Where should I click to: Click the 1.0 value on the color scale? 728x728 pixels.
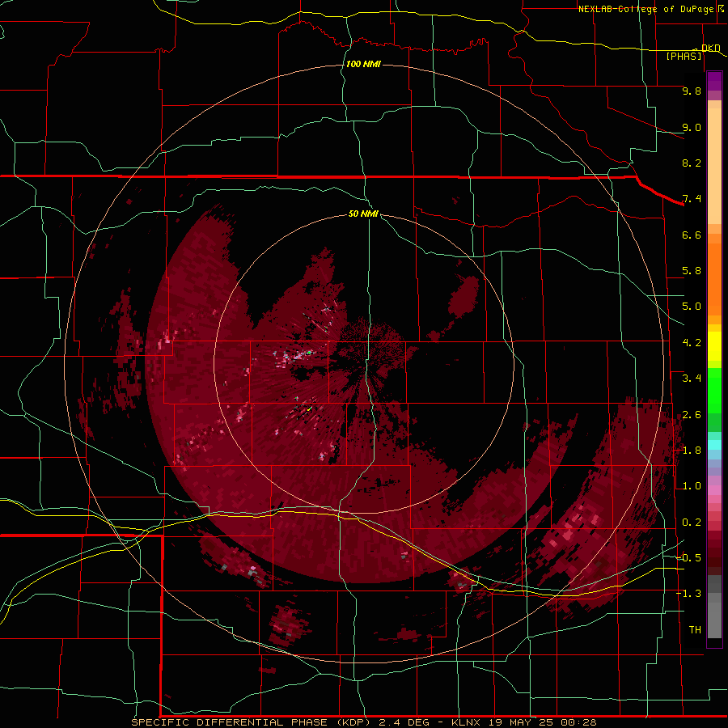point(692,486)
